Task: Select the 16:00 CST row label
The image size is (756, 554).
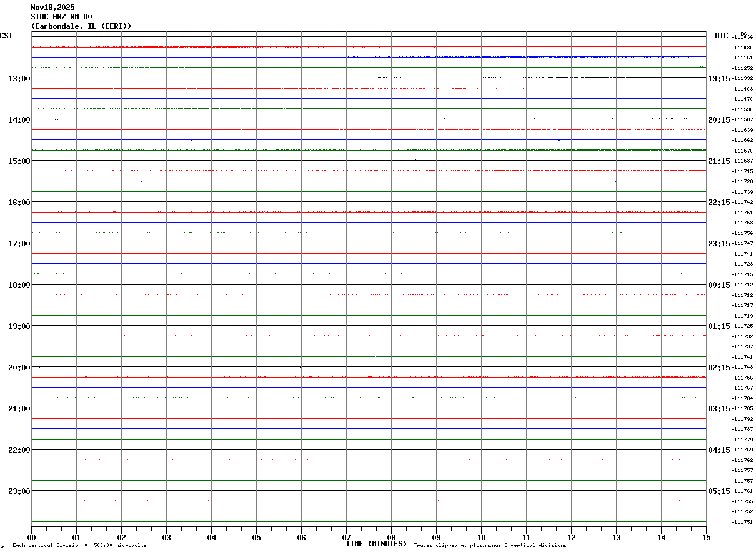Action: tap(19, 203)
